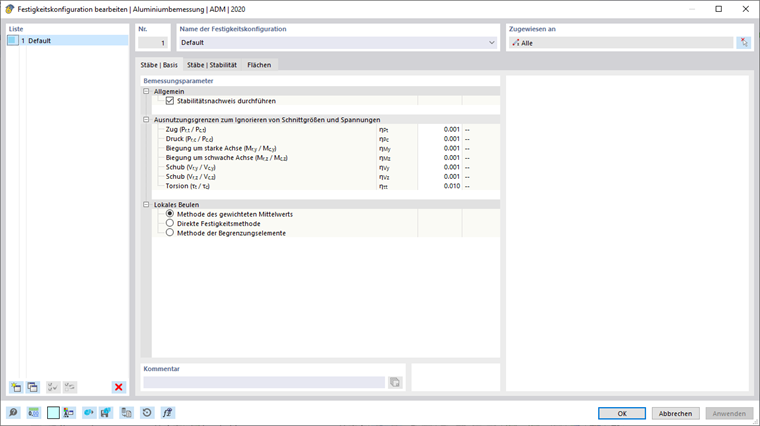The image size is (760, 426).
Task: Click the Nr. field showing 1
Action: pos(153,43)
